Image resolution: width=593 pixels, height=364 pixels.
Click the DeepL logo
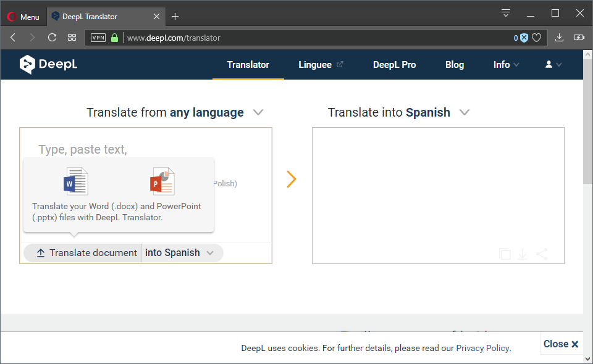tap(48, 64)
